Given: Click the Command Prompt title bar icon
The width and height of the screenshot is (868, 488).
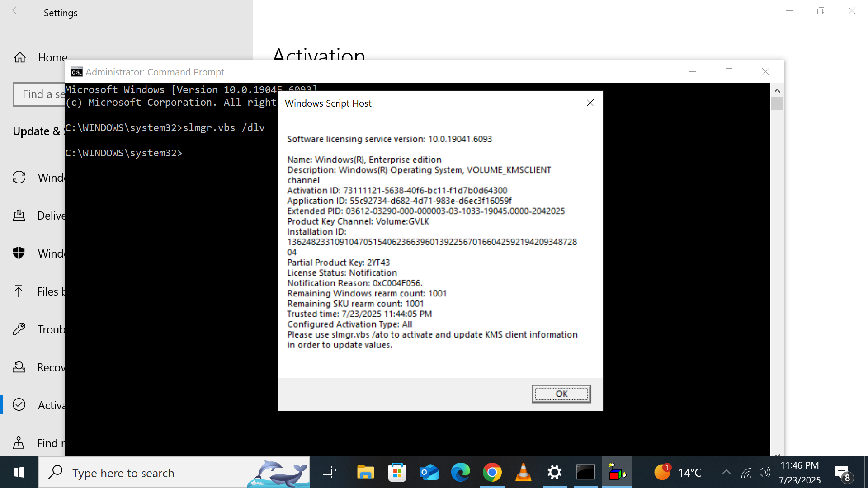Looking at the screenshot, I should point(76,72).
